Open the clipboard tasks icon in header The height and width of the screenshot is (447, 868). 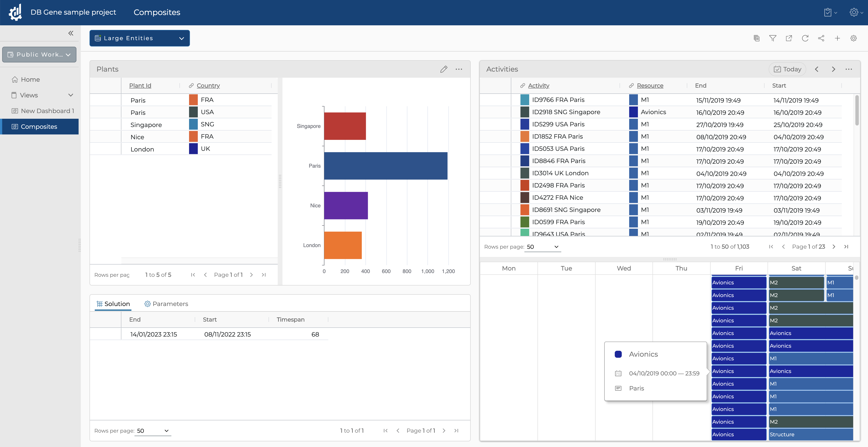828,12
